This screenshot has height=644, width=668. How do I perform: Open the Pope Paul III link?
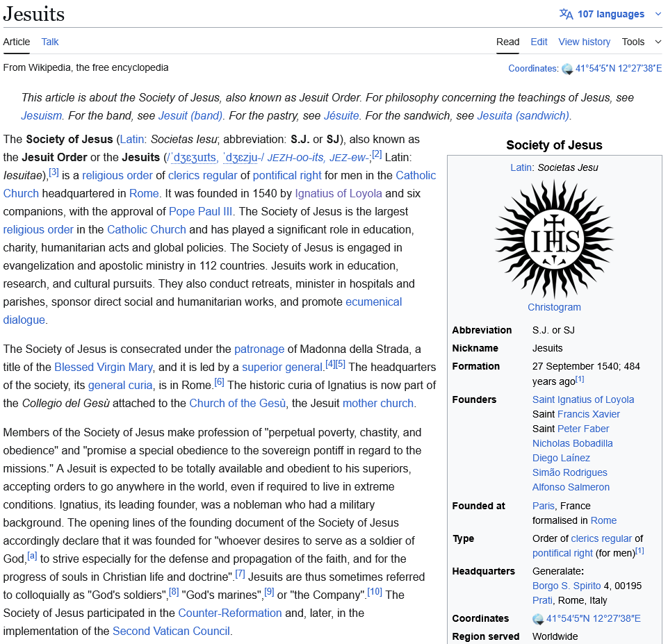tap(201, 211)
